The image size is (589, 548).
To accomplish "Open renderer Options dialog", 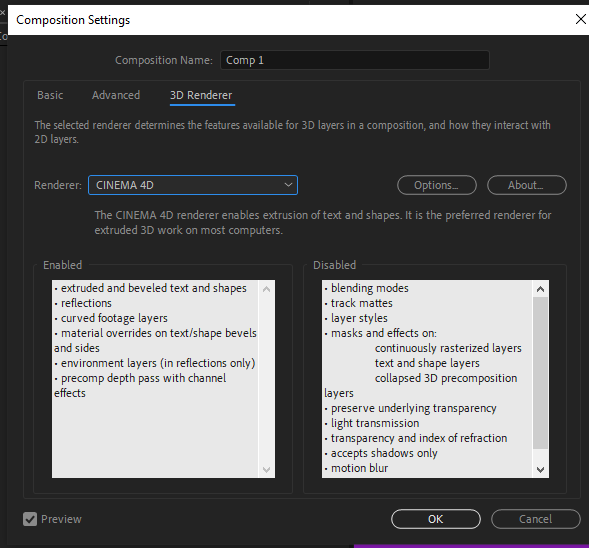I will pos(437,185).
